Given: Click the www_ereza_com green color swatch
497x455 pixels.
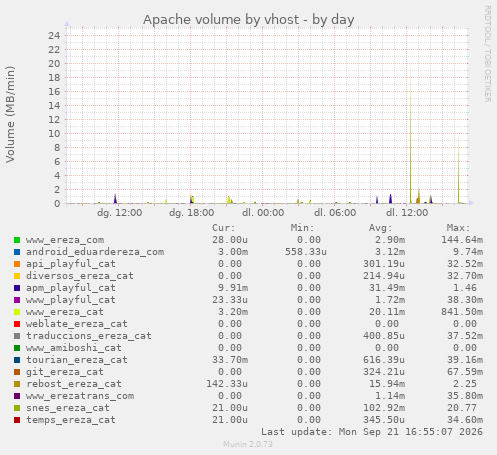Looking at the screenshot, I should pyautogui.click(x=17, y=240).
